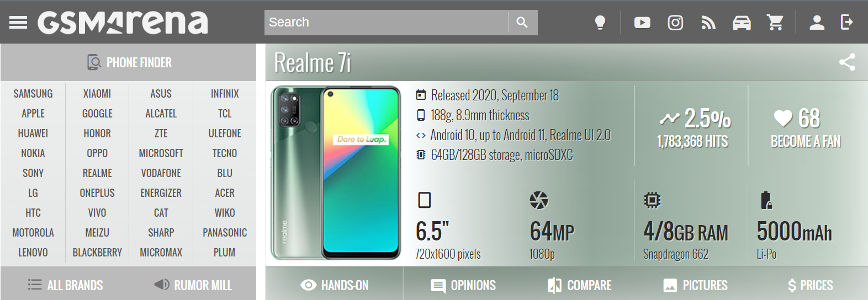Click the Realme 7i phone image
Screen dimensions: 868x300
[x=336, y=173]
